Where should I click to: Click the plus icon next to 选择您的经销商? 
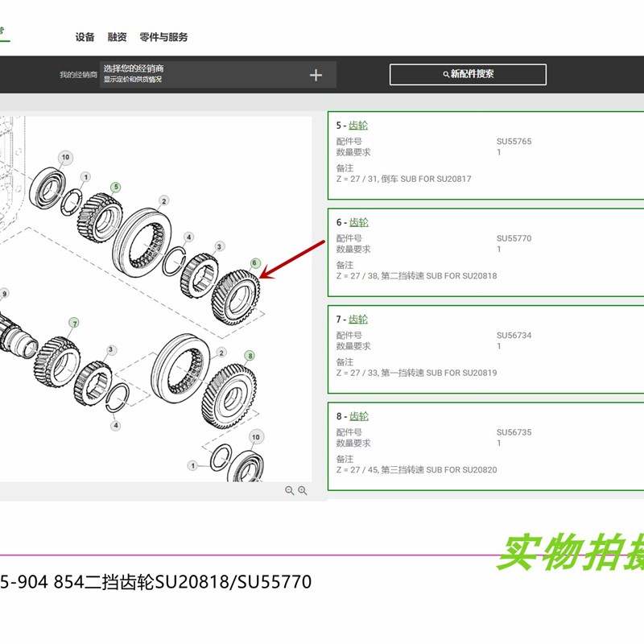tap(315, 75)
